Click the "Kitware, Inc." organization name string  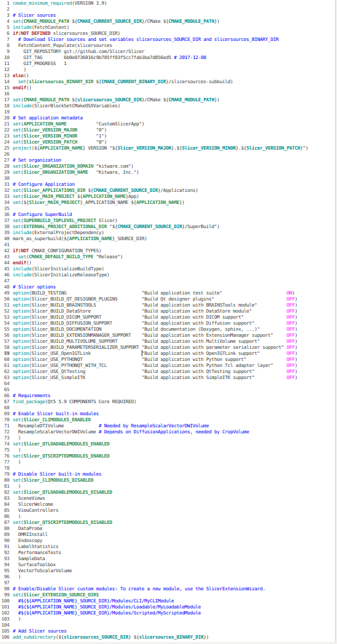[x=117, y=172]
